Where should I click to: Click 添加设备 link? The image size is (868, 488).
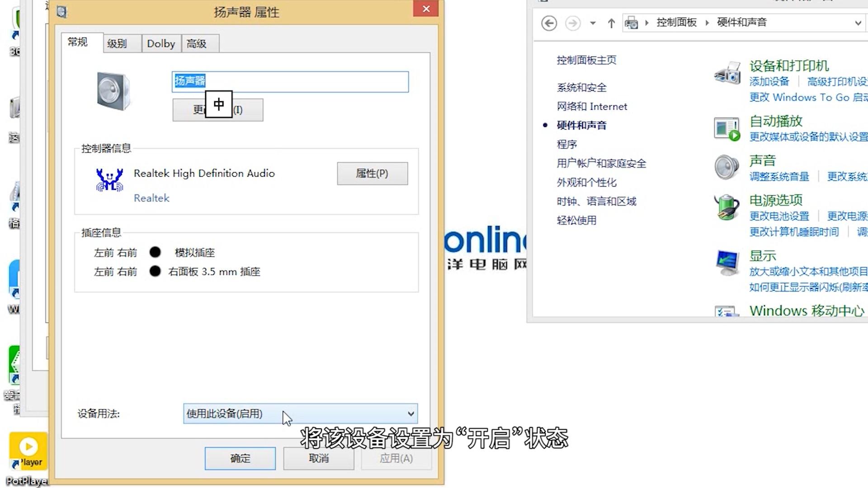click(x=769, y=82)
